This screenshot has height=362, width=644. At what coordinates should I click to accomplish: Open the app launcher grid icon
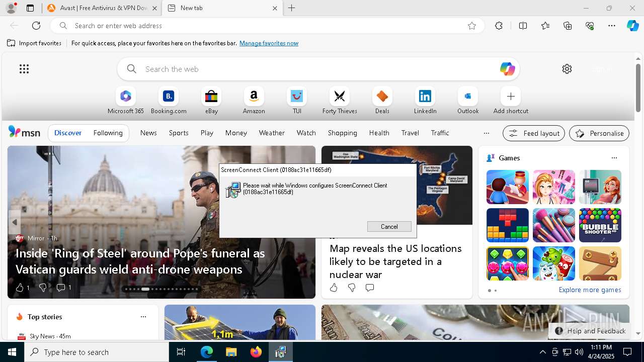[x=24, y=69]
